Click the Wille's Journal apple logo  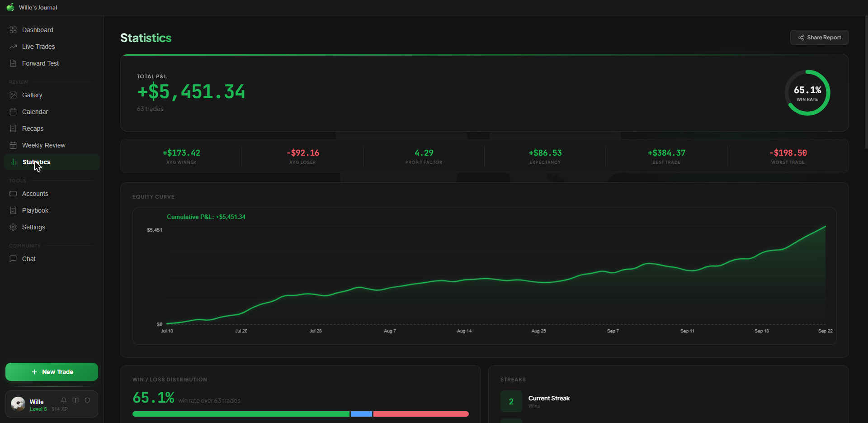pyautogui.click(x=10, y=7)
